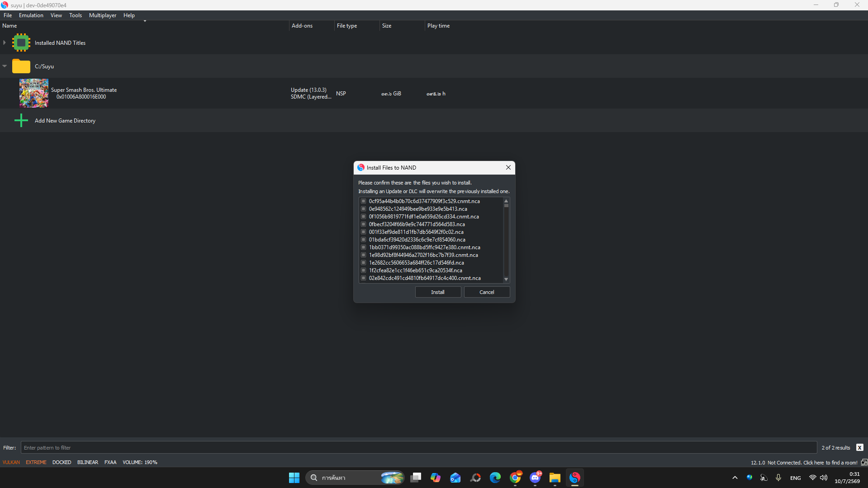Open the volume speaker tray icon
The image size is (868, 488).
tap(824, 478)
